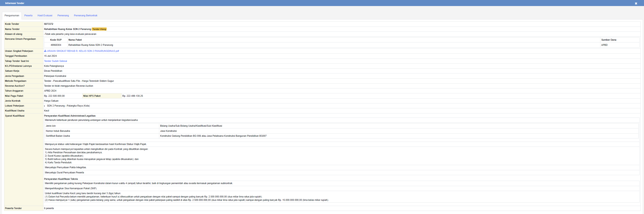Click the Informasi Tender title text
Screen dimensions: 644x214
point(15,3)
